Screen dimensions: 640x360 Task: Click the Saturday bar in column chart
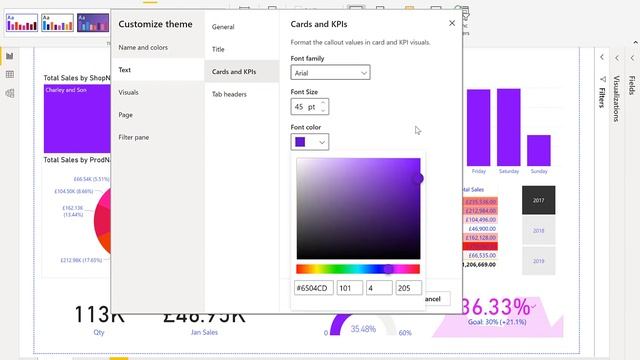click(509, 127)
